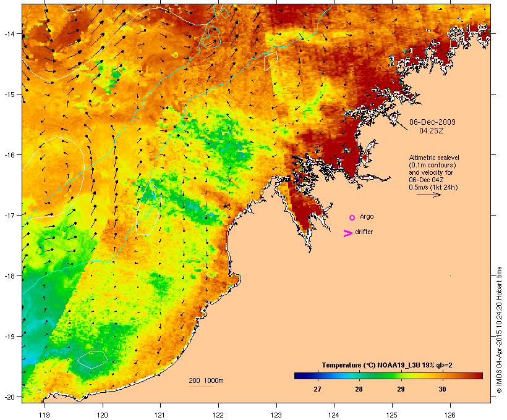Click the longitude axis label 125
507x420 pixels.
(x=392, y=414)
